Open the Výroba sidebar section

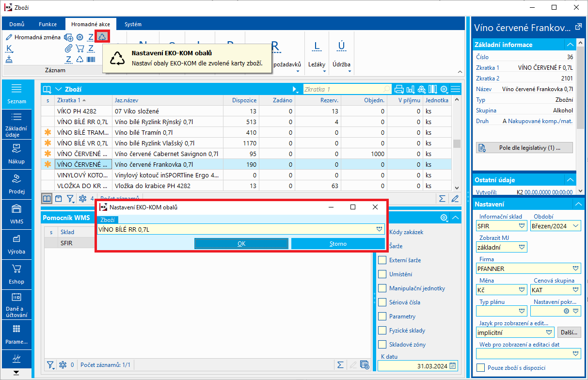pos(16,244)
